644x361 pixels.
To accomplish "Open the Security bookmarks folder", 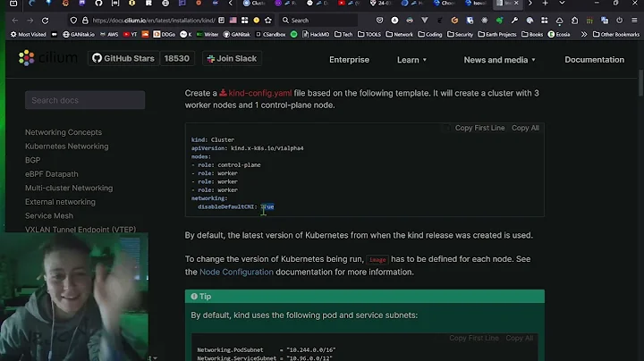I will (x=460, y=35).
